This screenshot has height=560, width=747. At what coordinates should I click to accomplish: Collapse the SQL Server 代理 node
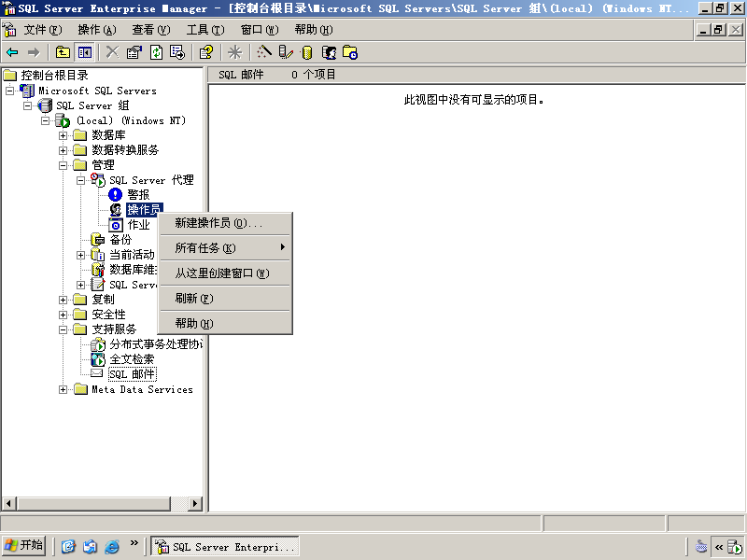[x=81, y=180]
